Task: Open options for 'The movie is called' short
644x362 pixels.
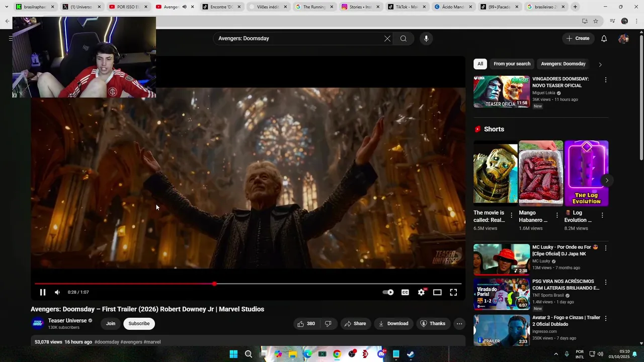Action: (x=512, y=215)
